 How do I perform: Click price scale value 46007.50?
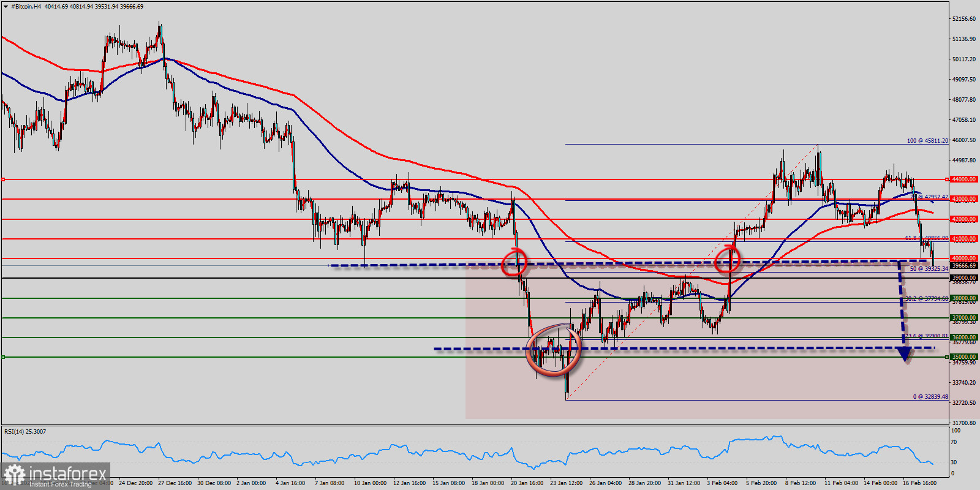pyautogui.click(x=964, y=140)
